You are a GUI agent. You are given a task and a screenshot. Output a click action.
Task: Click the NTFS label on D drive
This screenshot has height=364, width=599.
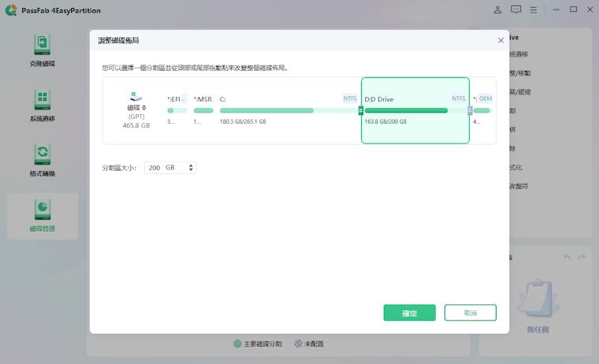coord(459,98)
